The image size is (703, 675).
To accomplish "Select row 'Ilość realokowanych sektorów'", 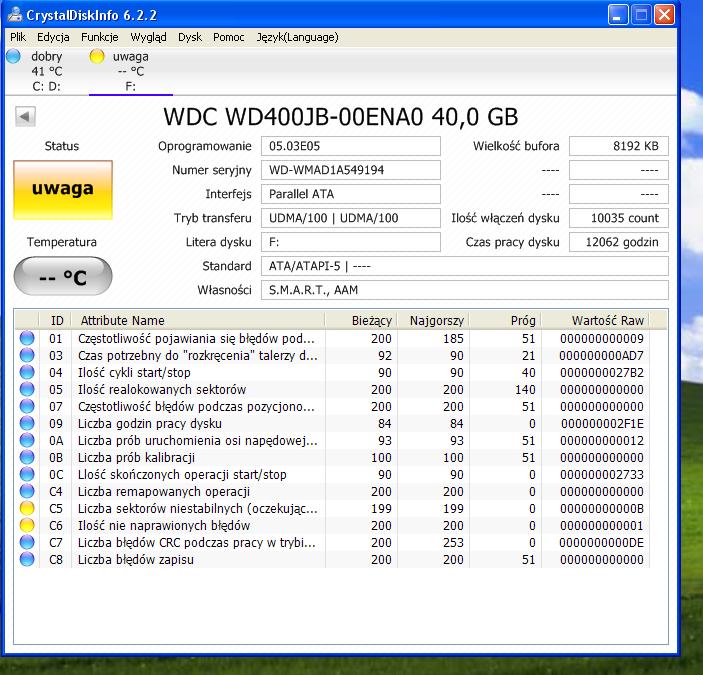I will (x=332, y=389).
